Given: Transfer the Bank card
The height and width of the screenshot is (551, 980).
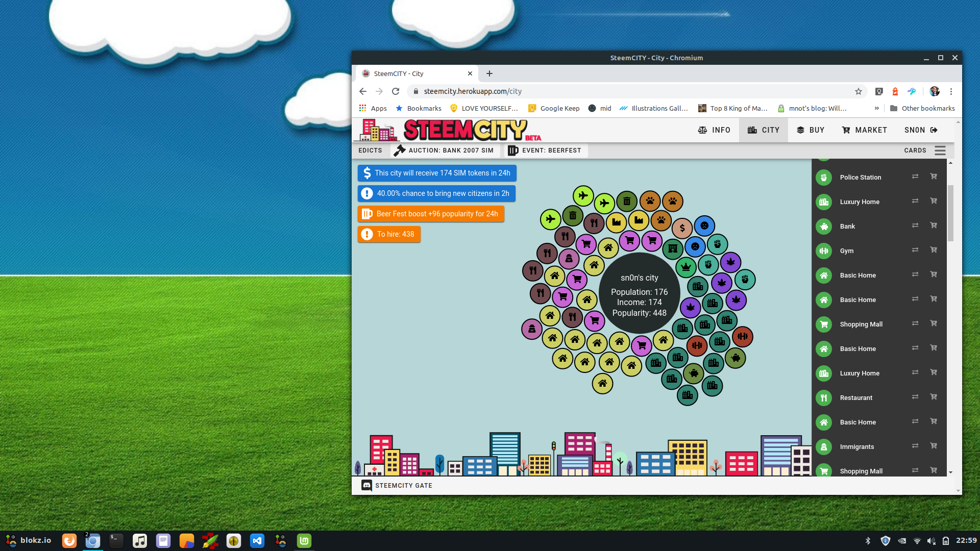Looking at the screenshot, I should (x=915, y=226).
